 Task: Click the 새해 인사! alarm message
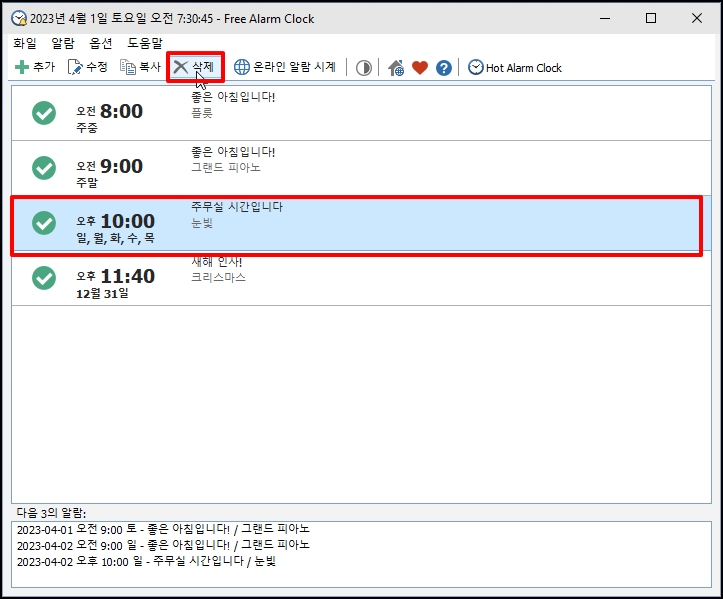click(x=217, y=261)
